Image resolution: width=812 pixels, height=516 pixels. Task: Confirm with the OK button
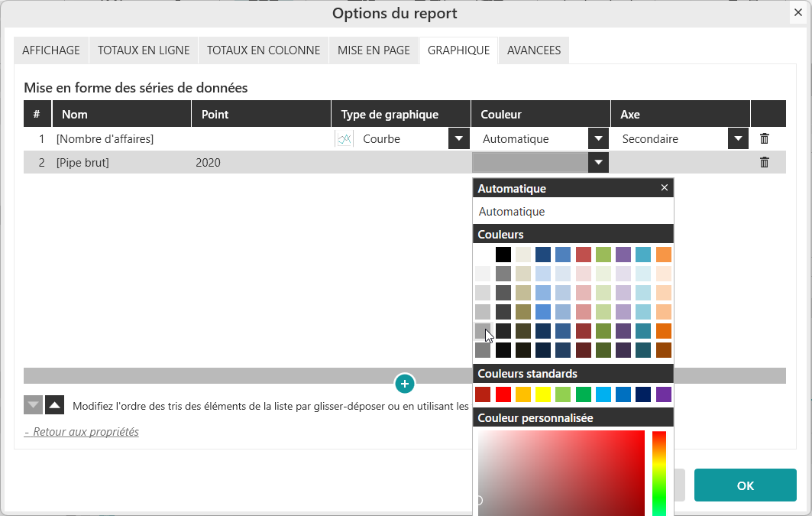pos(745,485)
